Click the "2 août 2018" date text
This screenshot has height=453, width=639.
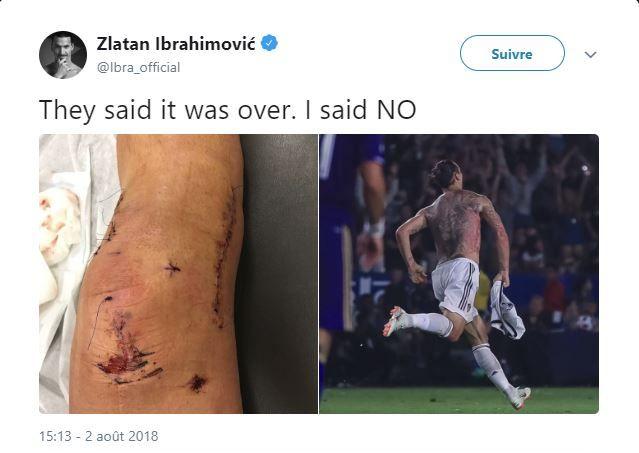[x=121, y=436]
